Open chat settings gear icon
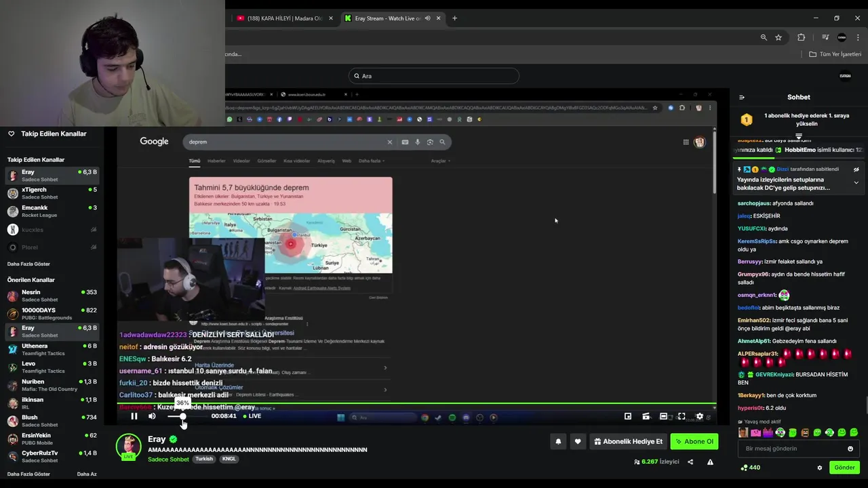The width and height of the screenshot is (868, 488). click(x=819, y=468)
